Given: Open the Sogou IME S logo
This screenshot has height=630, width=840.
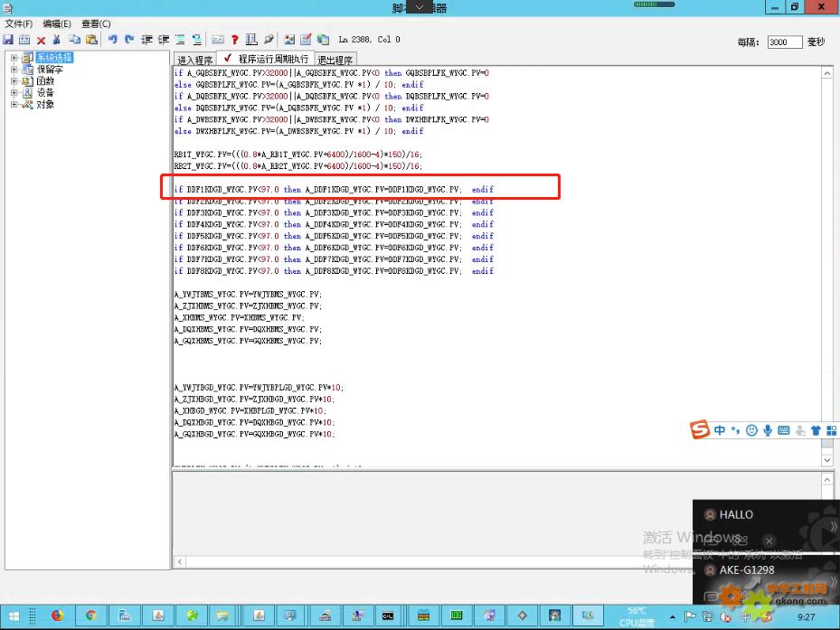Looking at the screenshot, I should [700, 429].
